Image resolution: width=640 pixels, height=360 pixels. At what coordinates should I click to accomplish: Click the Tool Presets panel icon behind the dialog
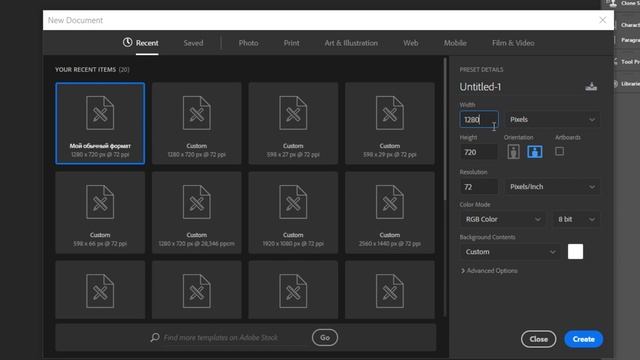[616, 62]
